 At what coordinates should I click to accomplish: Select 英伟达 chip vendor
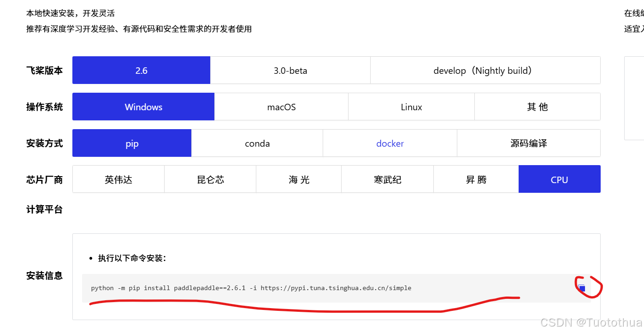[x=118, y=179]
